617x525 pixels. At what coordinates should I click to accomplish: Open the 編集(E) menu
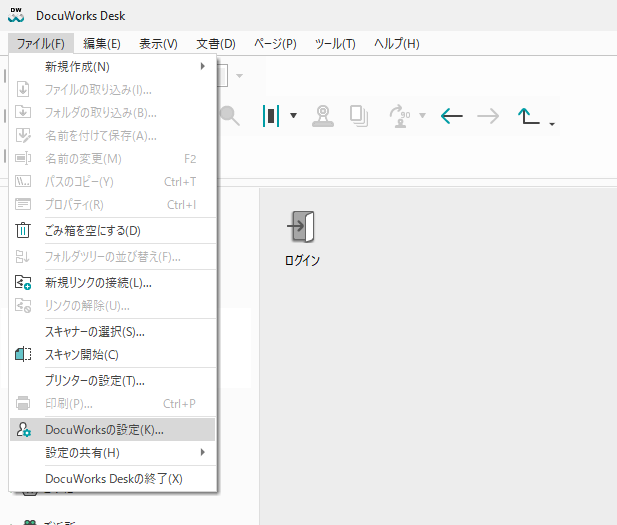coord(102,43)
